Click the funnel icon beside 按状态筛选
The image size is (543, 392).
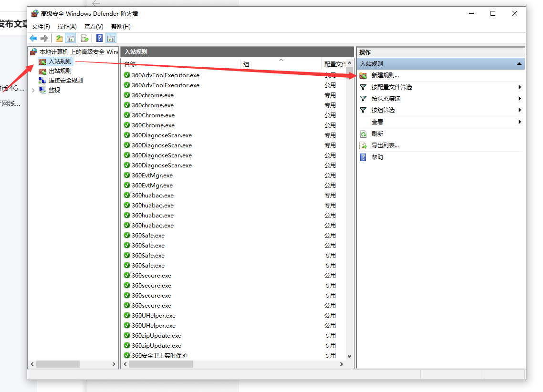(363, 99)
